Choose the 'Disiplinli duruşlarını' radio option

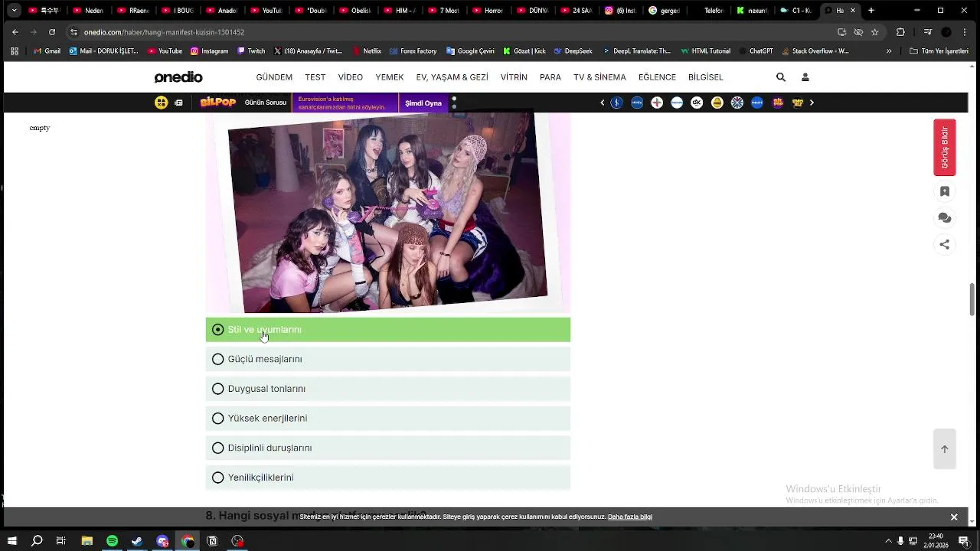click(x=387, y=448)
